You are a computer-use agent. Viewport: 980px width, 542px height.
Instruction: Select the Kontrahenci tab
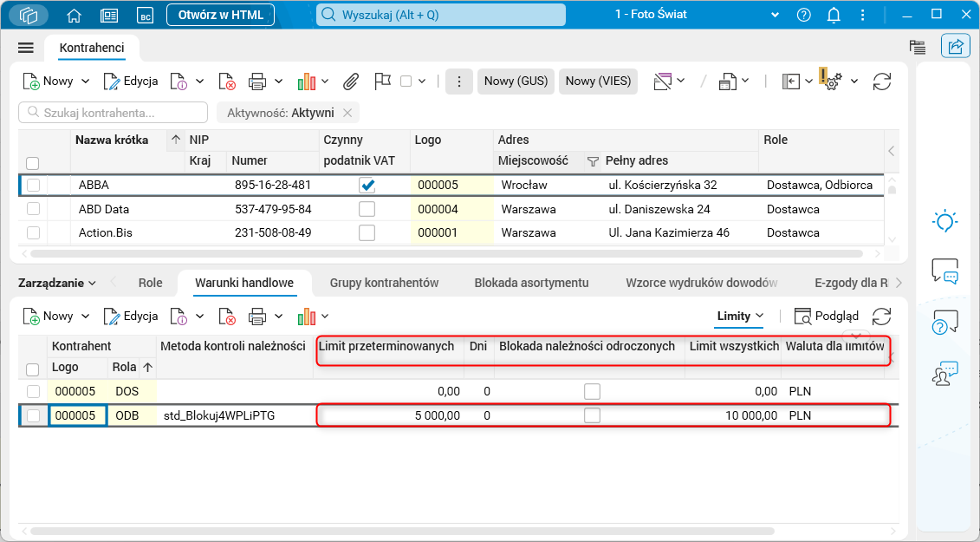coord(92,48)
